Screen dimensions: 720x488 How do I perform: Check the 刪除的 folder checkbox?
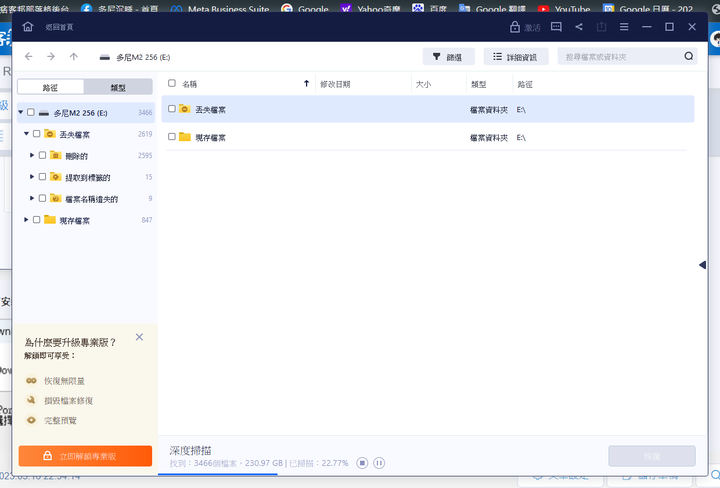tap(42, 155)
